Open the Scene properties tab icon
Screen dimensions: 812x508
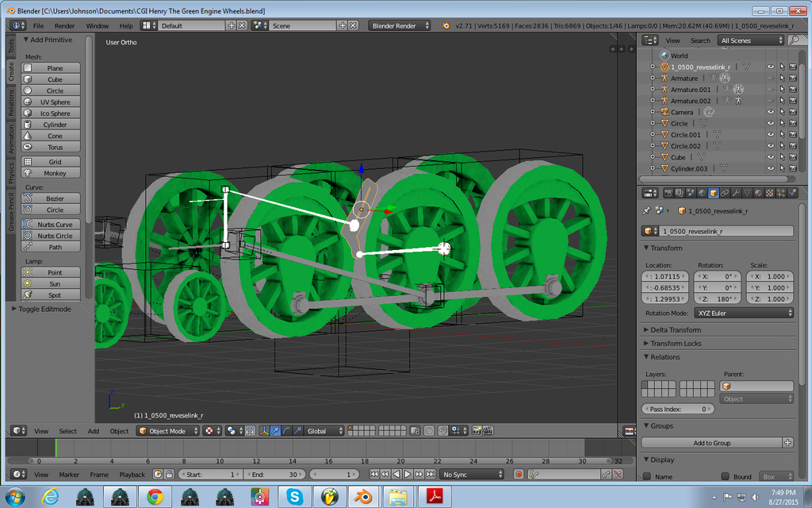(x=691, y=193)
